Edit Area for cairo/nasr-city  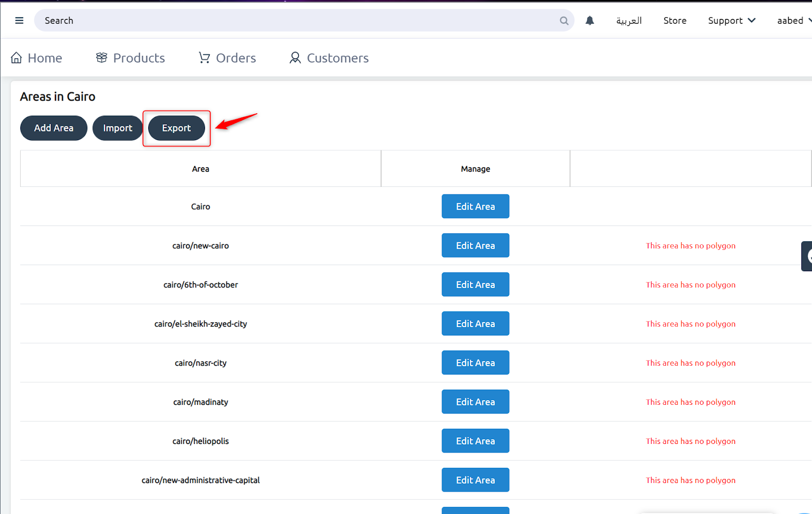476,363
